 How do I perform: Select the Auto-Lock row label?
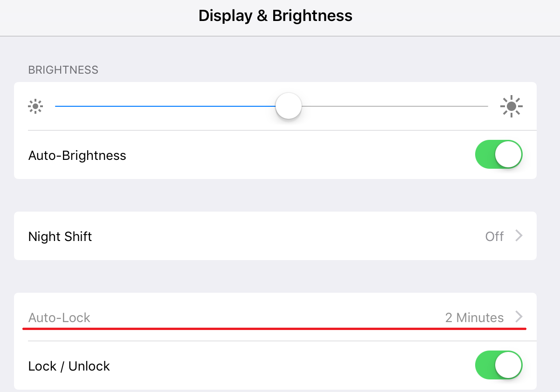pyautogui.click(x=59, y=317)
